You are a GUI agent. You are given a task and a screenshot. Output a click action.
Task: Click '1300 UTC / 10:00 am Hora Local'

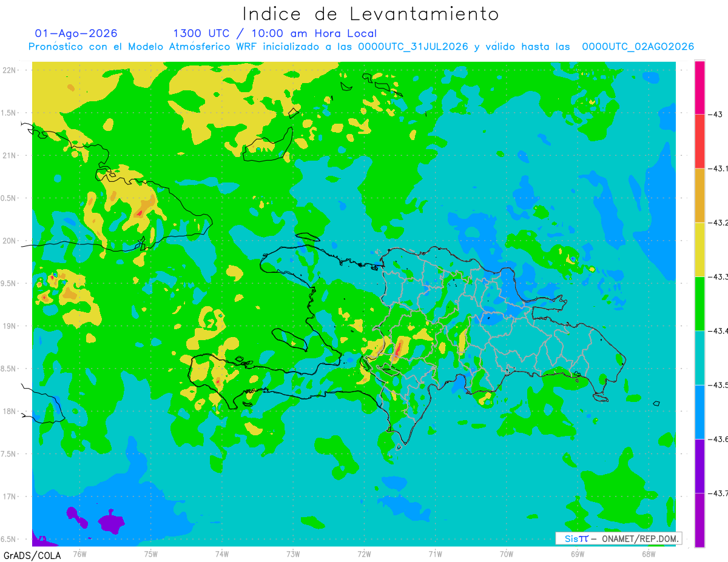[275, 33]
